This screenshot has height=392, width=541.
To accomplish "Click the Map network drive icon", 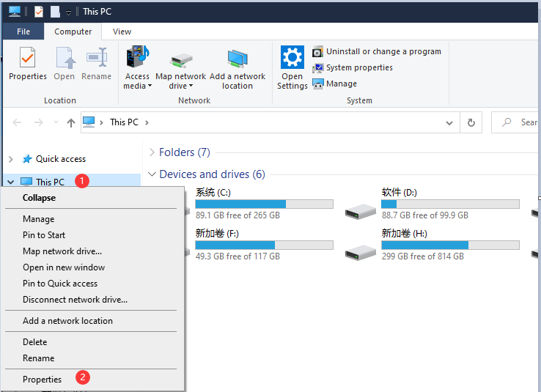I will (x=180, y=60).
